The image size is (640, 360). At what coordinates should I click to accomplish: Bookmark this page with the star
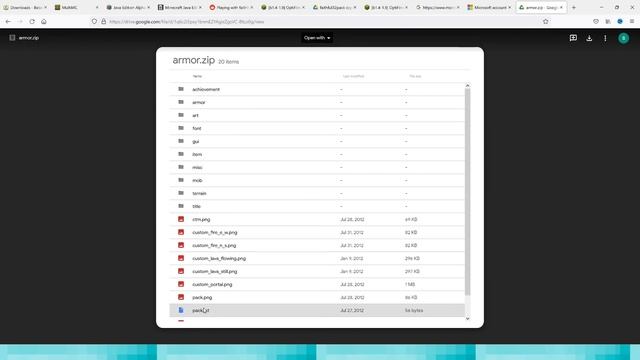545,21
